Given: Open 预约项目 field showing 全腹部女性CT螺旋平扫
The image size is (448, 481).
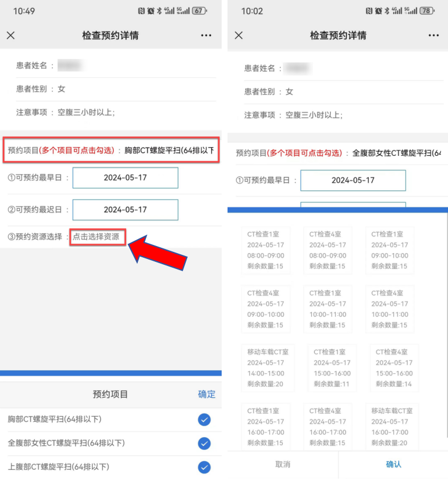Looking at the screenshot, I should click(338, 153).
